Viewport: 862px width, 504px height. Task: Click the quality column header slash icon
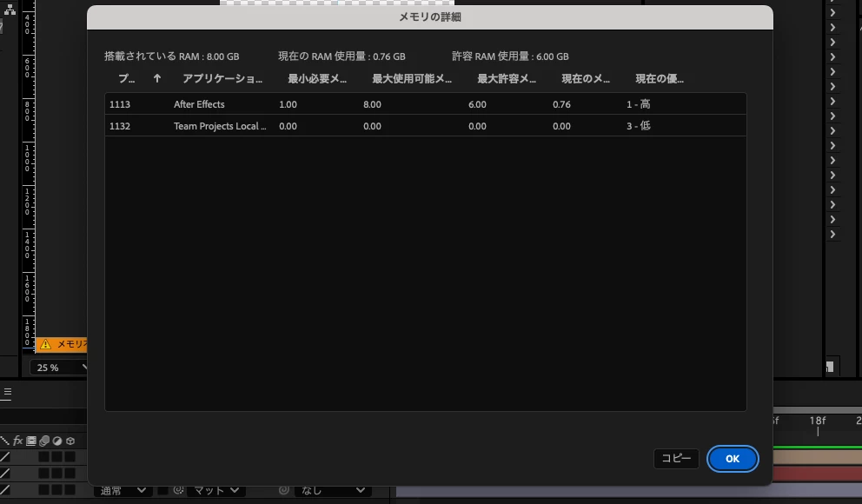5,441
